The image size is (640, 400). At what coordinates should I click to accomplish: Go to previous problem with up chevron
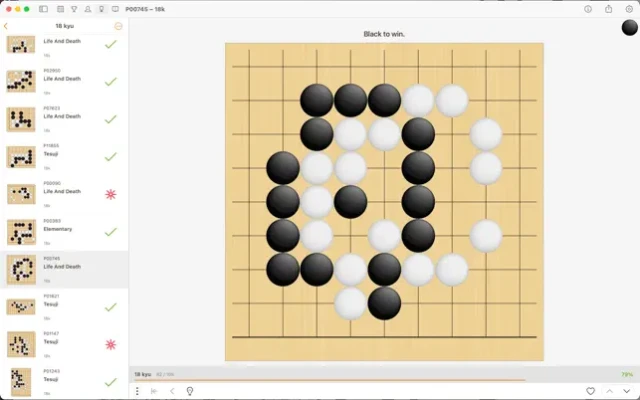point(609,391)
